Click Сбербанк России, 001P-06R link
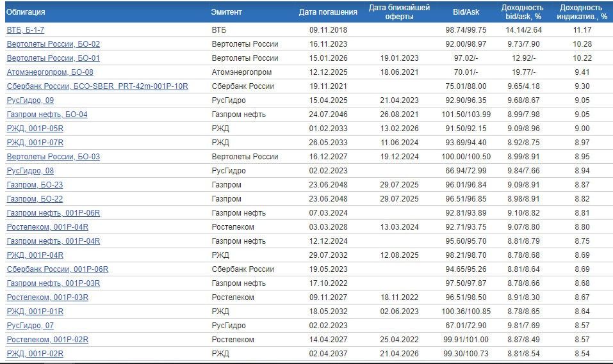The image size is (613, 364). pos(58,269)
